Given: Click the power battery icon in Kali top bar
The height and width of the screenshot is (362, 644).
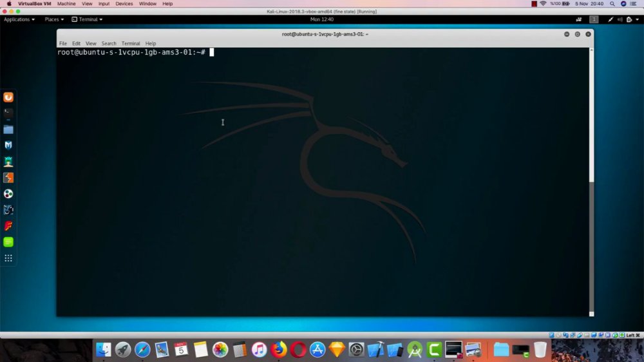Looking at the screenshot, I should coord(629,19).
